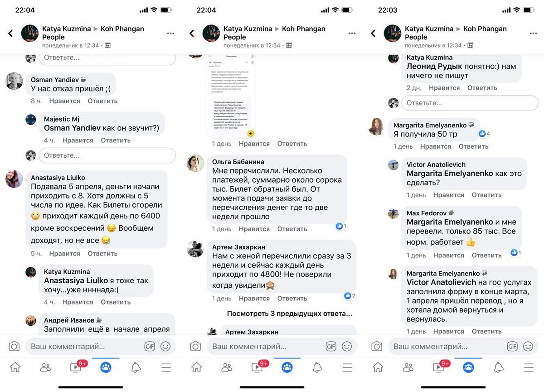Open notifications bell in the rightmost bottom bar
The height and width of the screenshot is (392, 544).
(499, 367)
